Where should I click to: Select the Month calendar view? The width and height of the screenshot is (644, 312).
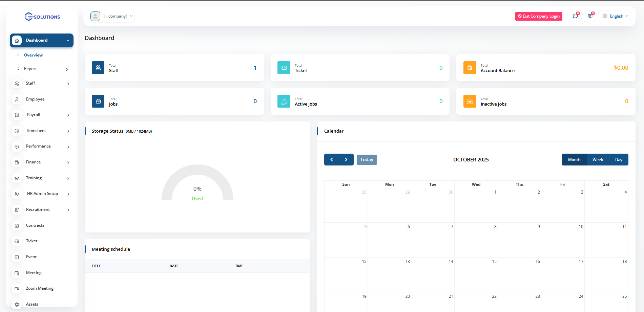coord(574,160)
